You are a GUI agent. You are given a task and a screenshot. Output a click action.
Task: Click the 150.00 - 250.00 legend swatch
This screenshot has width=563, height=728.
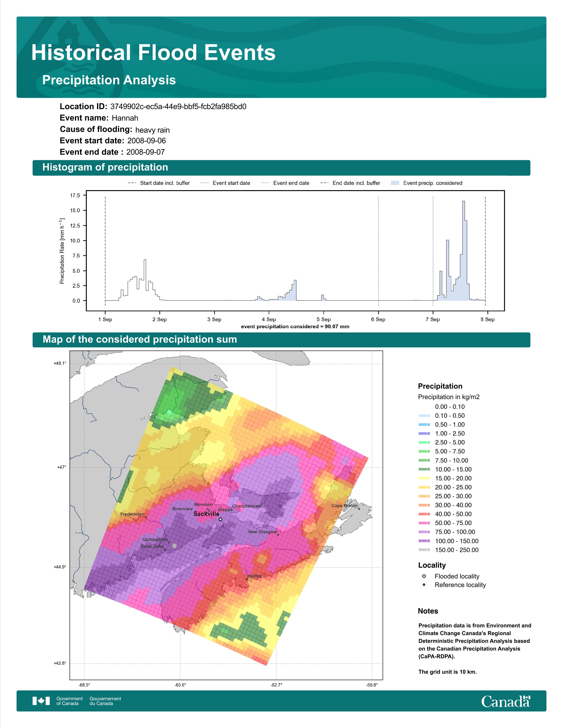[424, 550]
